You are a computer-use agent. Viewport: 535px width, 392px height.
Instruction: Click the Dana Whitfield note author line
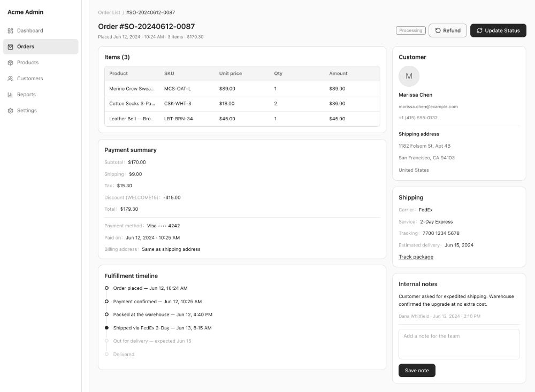point(439,316)
